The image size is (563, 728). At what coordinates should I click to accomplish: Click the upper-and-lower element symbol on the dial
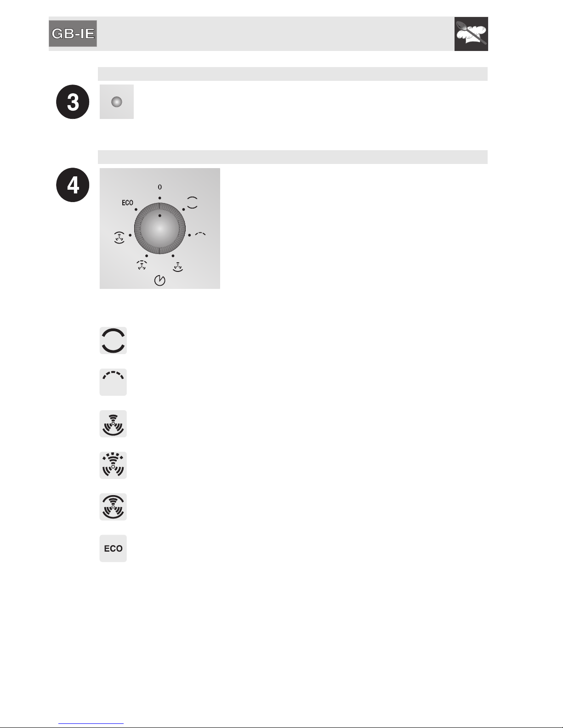click(x=192, y=203)
